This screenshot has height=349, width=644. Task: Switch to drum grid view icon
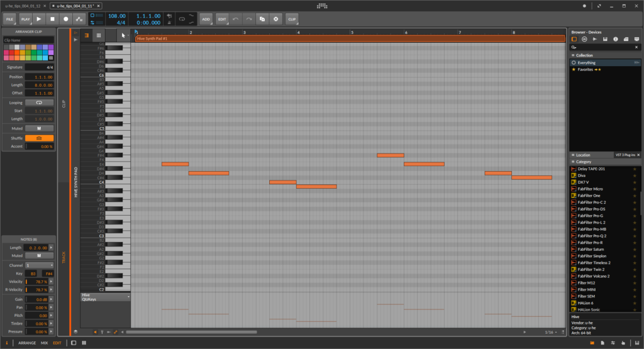point(98,35)
